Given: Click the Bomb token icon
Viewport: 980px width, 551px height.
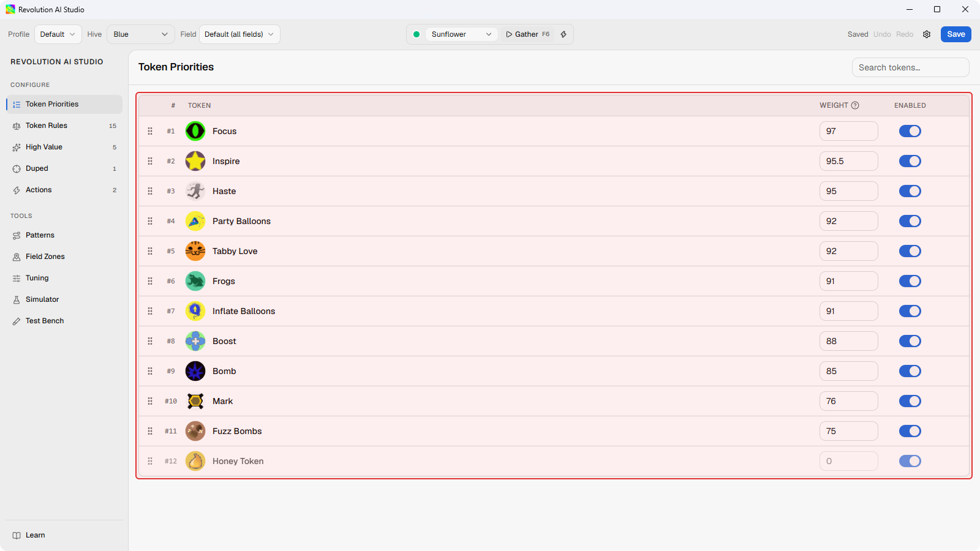Looking at the screenshot, I should click(x=195, y=371).
